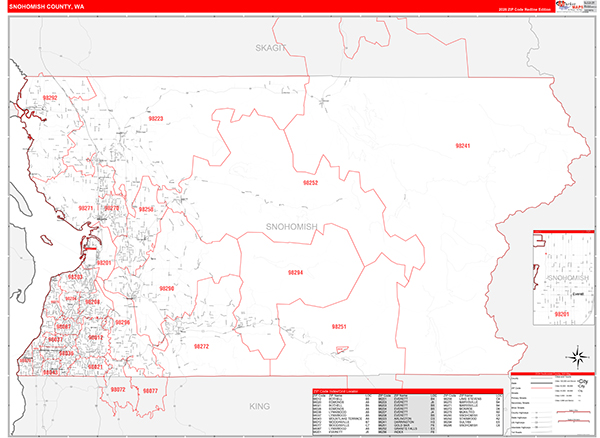Select ZIP code 98036 label

(x=67, y=353)
